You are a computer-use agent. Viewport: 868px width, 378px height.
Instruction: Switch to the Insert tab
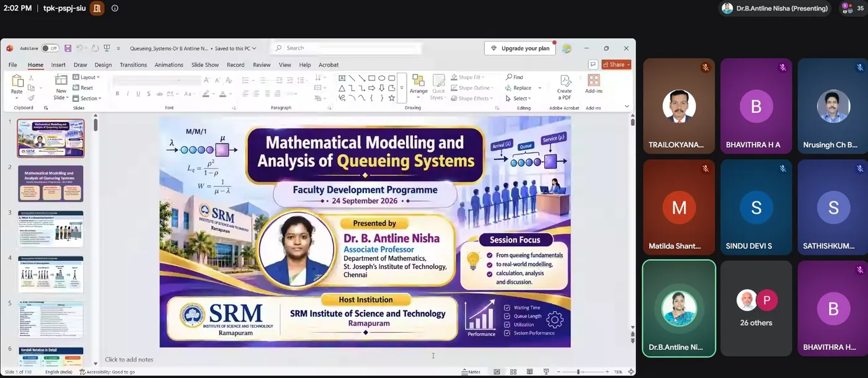[58, 64]
